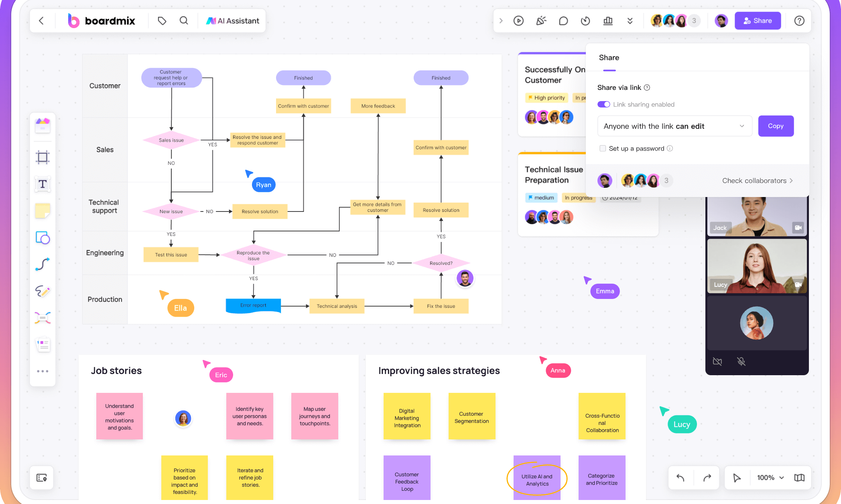Start presentation mode from top toolbar
Screen dimensions: 841x504
click(518, 20)
